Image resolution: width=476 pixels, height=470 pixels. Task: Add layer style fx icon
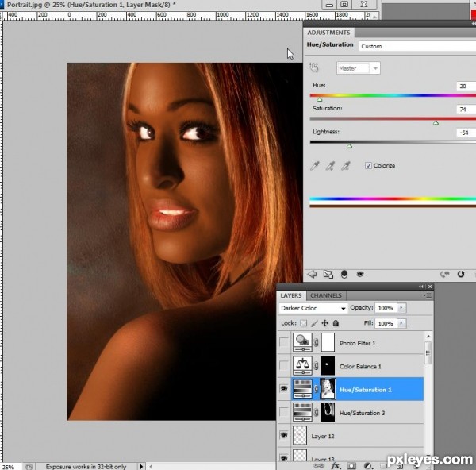(336, 466)
